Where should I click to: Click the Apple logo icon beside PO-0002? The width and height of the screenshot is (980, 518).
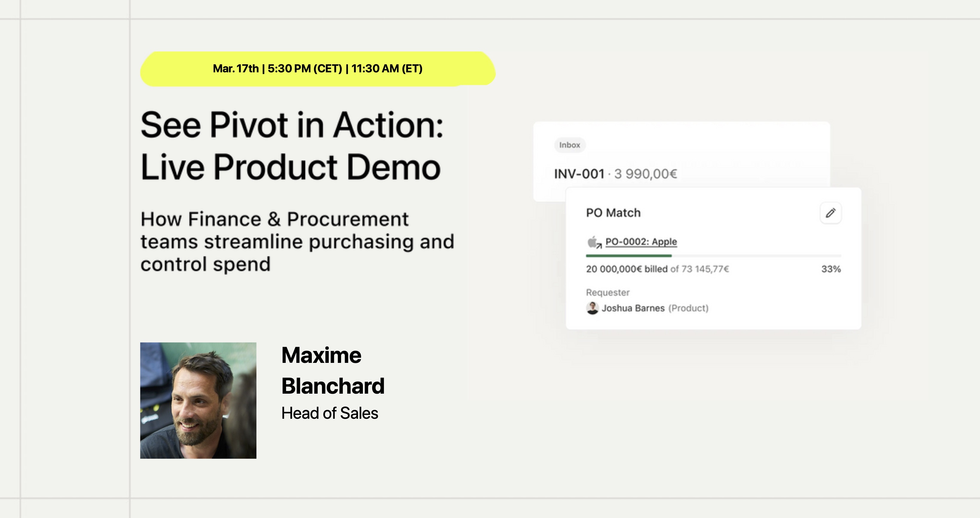pos(593,242)
